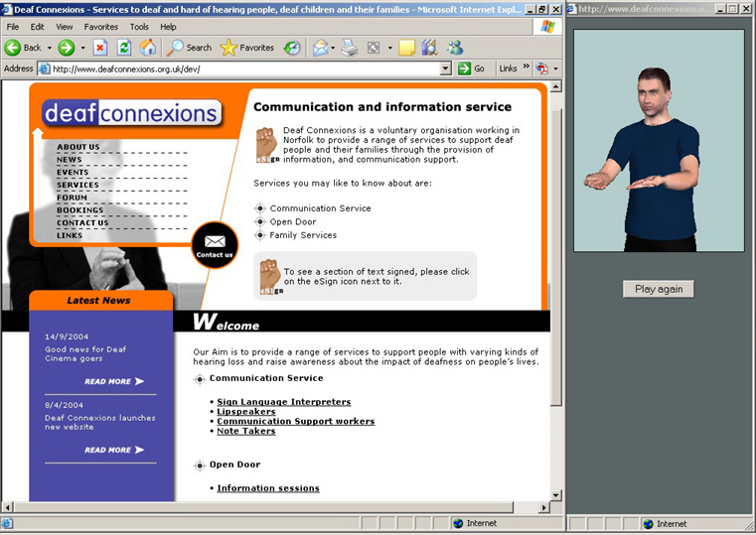The width and height of the screenshot is (756, 535).
Task: Open the Edit menu
Action: [37, 27]
